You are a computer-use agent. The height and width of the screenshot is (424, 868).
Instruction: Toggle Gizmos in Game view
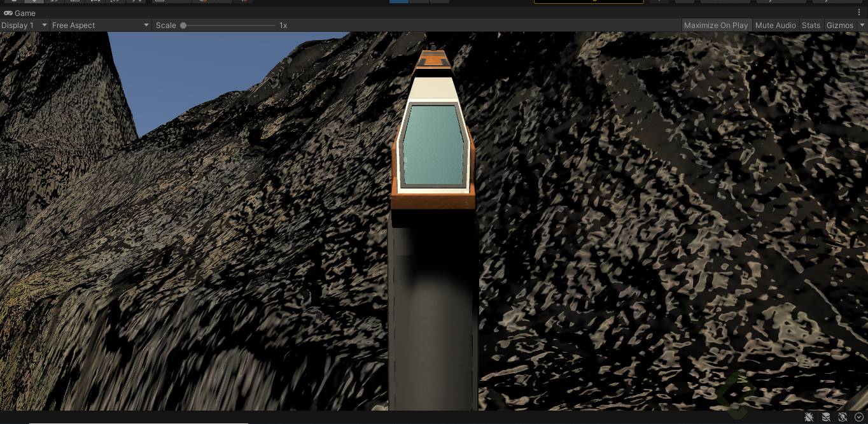pyautogui.click(x=839, y=25)
